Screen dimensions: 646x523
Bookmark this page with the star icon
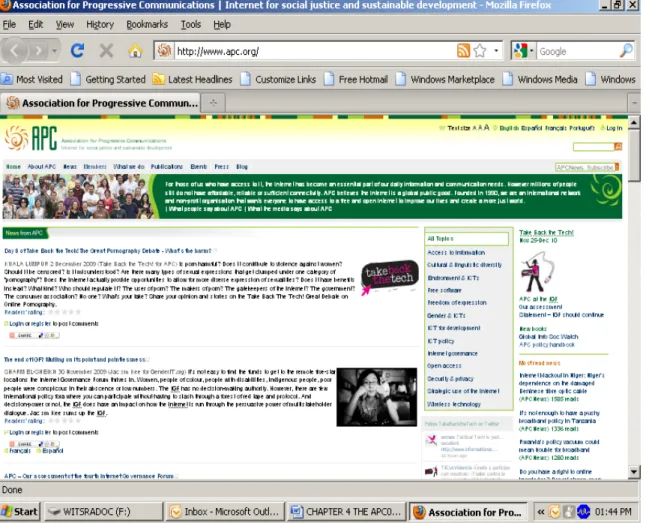pyautogui.click(x=480, y=51)
